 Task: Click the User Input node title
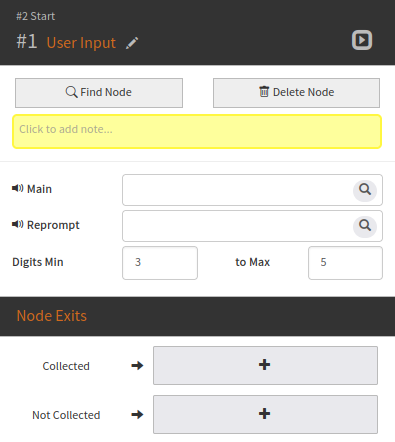pyautogui.click(x=81, y=43)
